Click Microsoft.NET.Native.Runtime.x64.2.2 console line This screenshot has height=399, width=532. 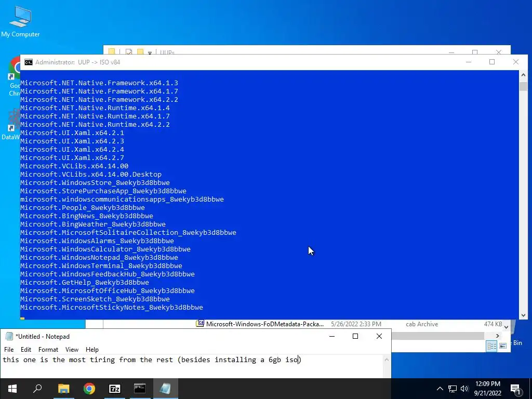tap(95, 124)
